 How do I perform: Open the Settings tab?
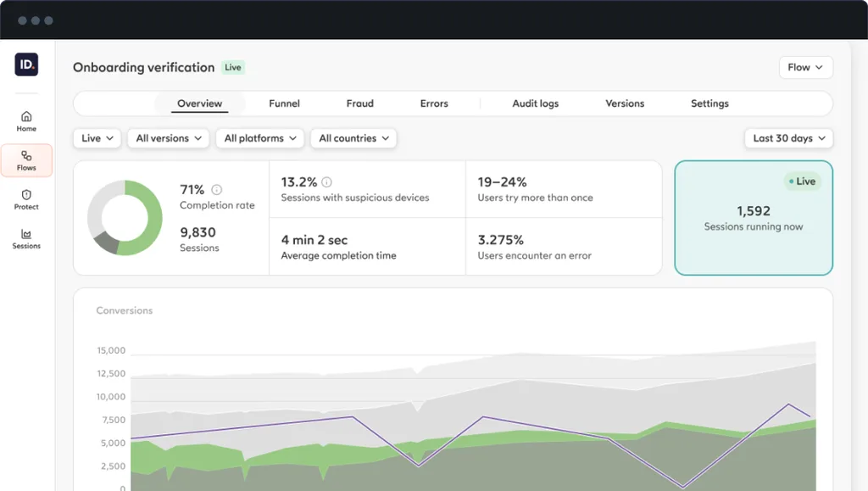[709, 103]
